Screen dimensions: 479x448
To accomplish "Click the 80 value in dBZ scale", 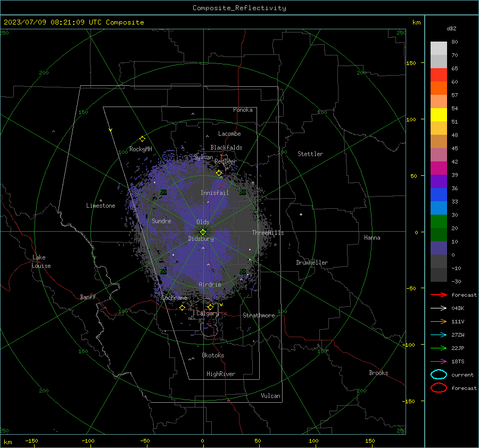I will (x=455, y=42).
